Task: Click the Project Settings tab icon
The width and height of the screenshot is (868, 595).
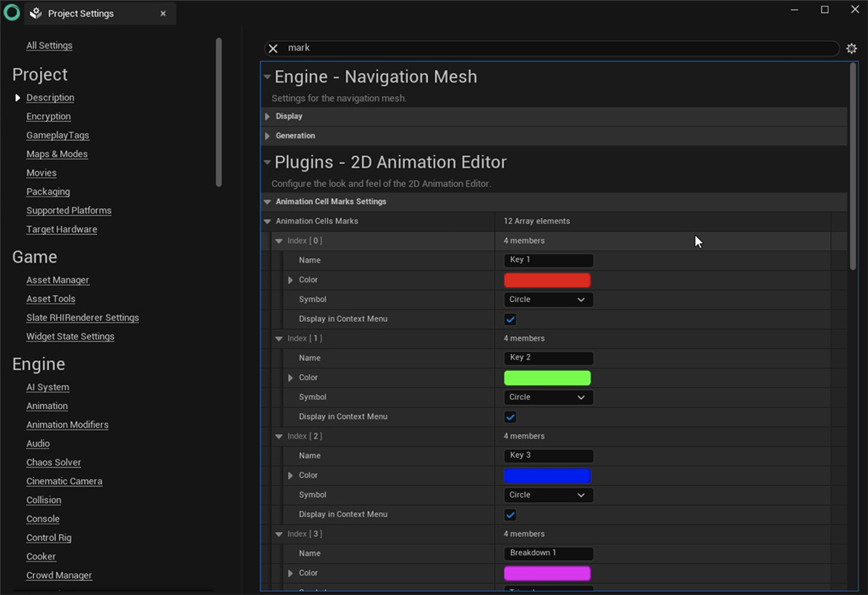Action: [36, 13]
